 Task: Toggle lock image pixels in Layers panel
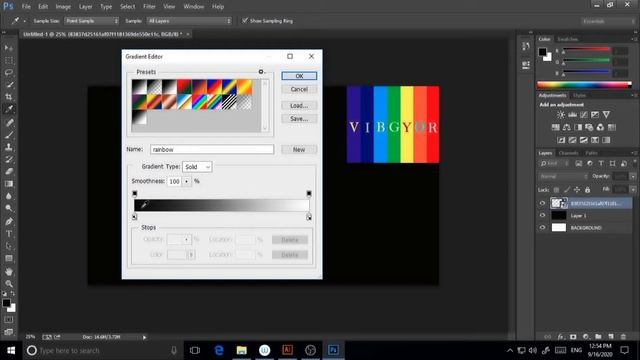pyautogui.click(x=567, y=190)
